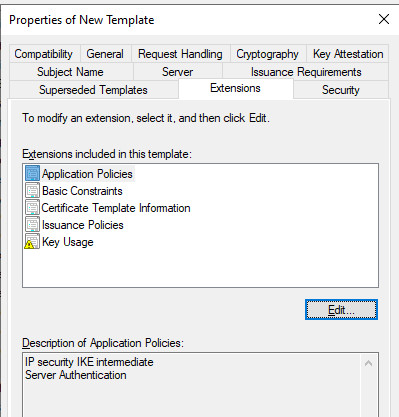Open the Request Handling tab
This screenshot has height=417, width=399.
pyautogui.click(x=181, y=54)
